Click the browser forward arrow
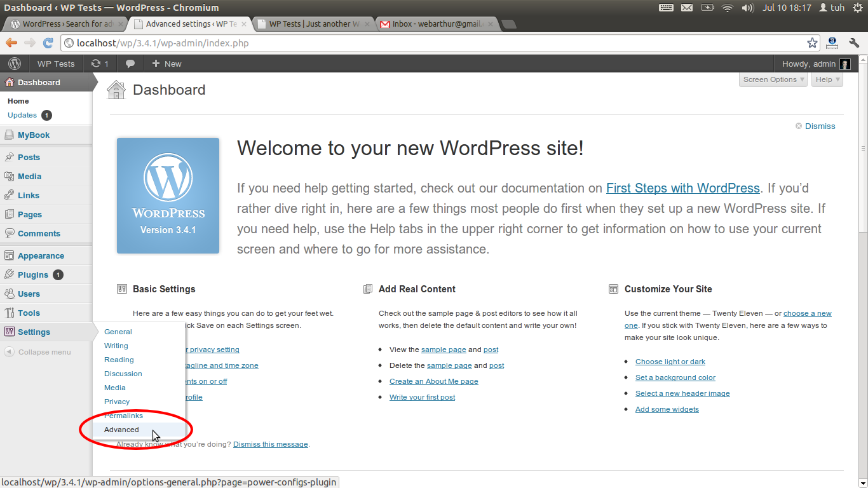The image size is (868, 488). point(30,43)
